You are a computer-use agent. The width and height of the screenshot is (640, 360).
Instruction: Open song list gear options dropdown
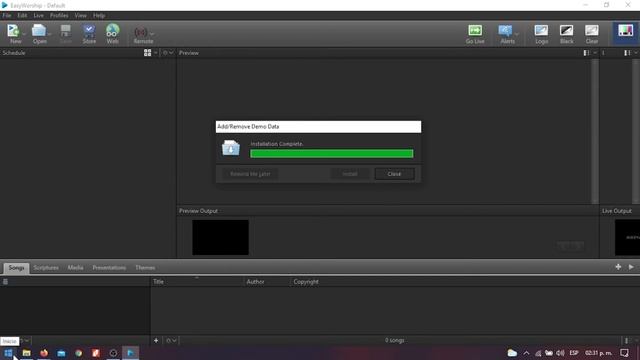click(x=171, y=340)
